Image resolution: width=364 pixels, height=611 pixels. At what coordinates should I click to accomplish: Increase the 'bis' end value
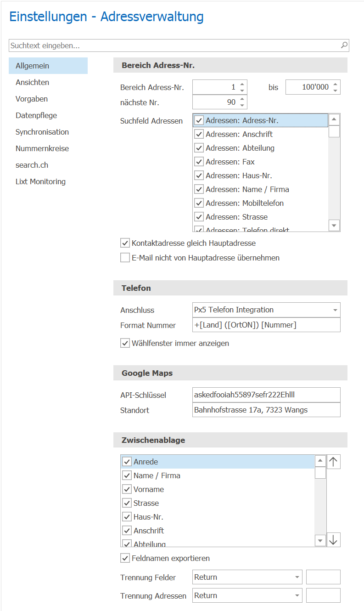[x=336, y=84]
